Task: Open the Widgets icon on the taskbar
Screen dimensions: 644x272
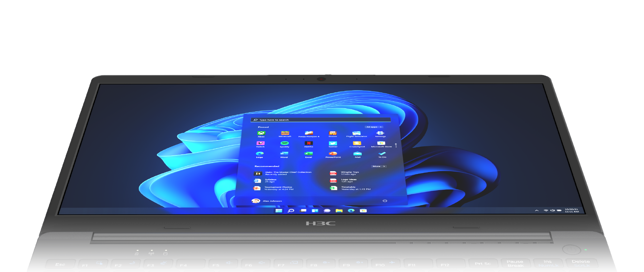Action: pos(315,211)
